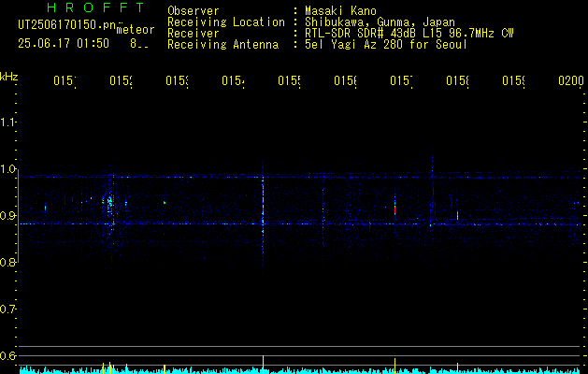Click the 1.1 frequency axis label

click(x=7, y=122)
